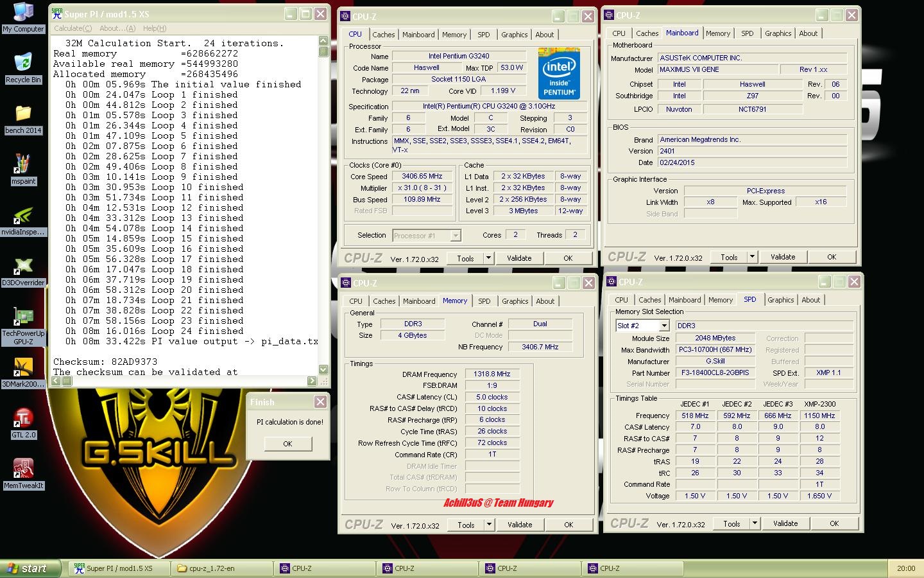This screenshot has width=924, height=578.
Task: Open About tab in Mainboard window
Action: [x=809, y=33]
